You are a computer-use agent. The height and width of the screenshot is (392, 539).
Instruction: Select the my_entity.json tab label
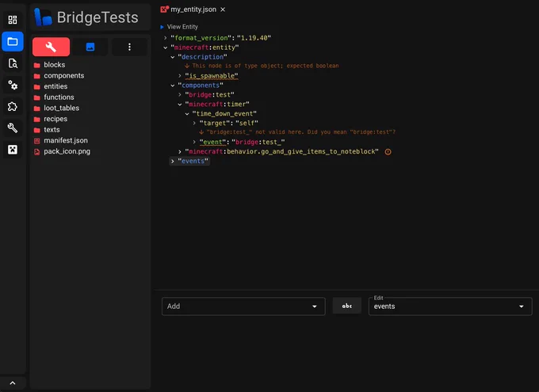pos(193,10)
